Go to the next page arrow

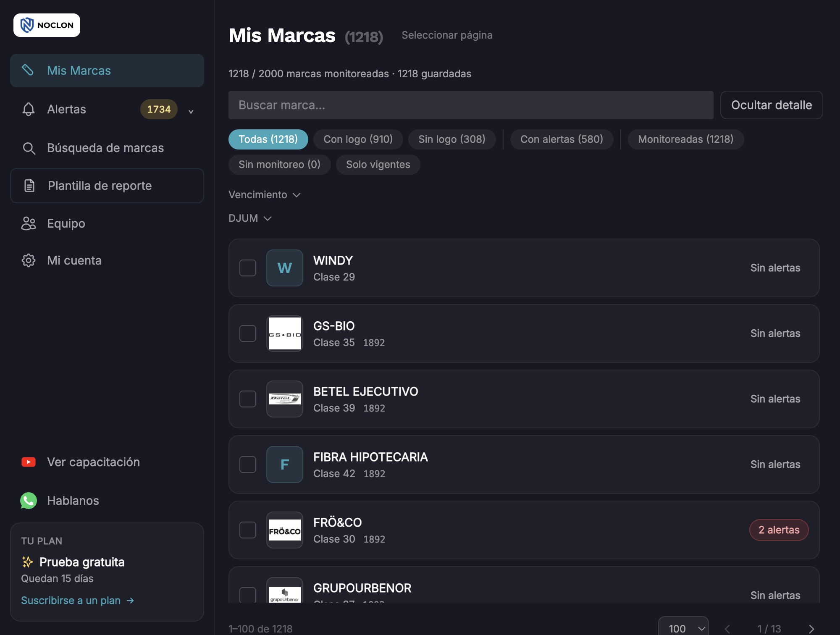(811, 629)
